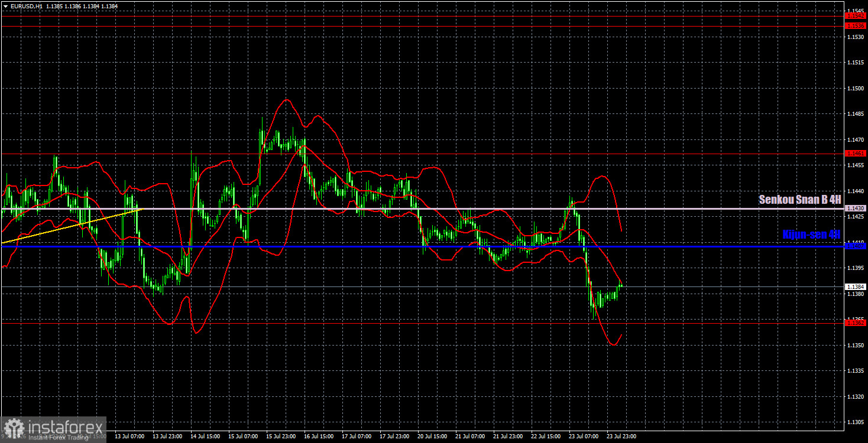Click the 1.1305 price axis label
Image resolution: width=868 pixels, height=443 pixels.
(x=856, y=422)
